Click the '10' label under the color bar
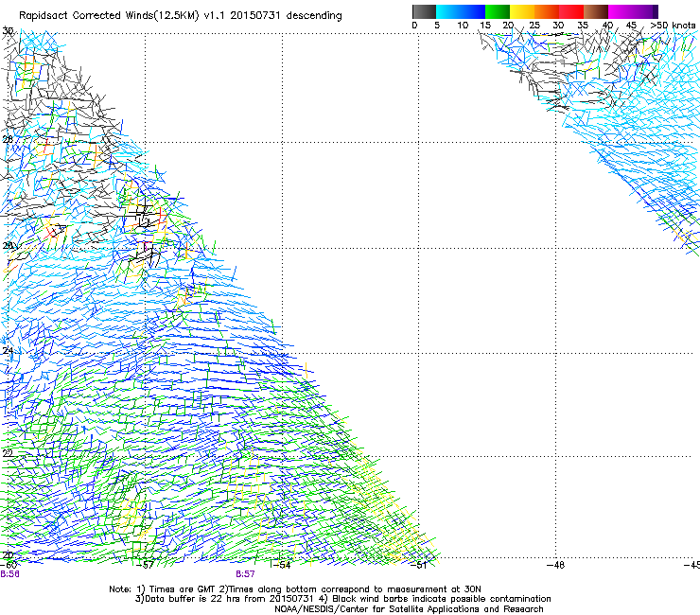 click(x=463, y=26)
